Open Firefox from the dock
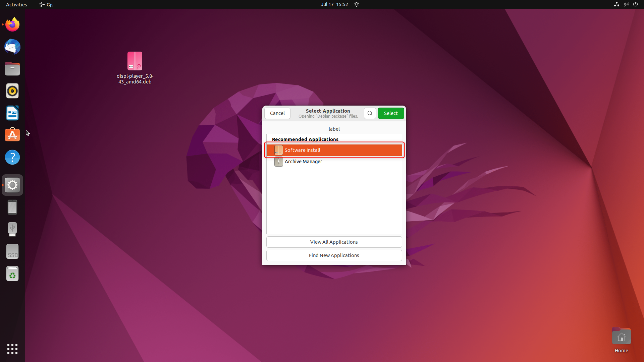 click(x=12, y=24)
